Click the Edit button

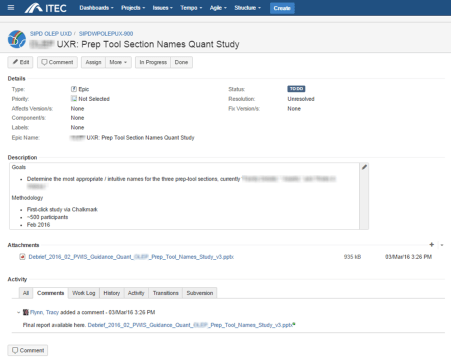tap(20, 62)
